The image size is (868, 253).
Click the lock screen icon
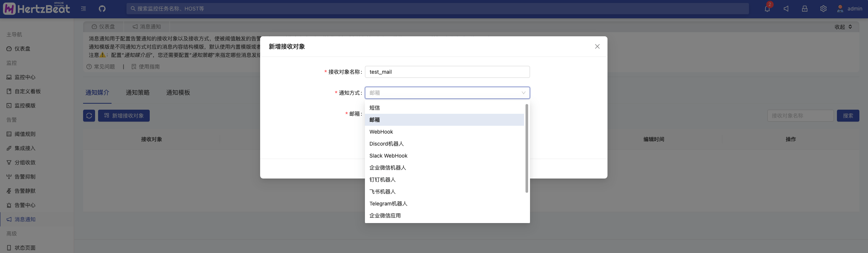[804, 9]
